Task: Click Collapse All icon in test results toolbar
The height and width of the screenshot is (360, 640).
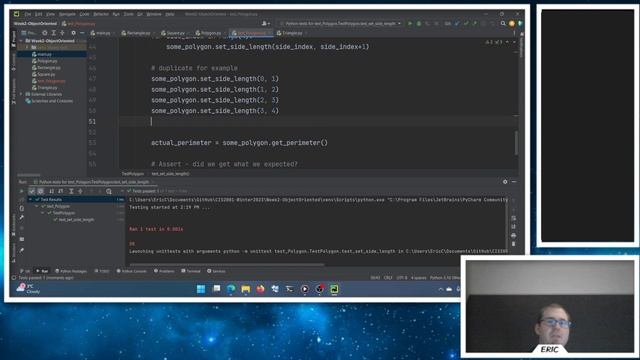Action: coord(80,191)
